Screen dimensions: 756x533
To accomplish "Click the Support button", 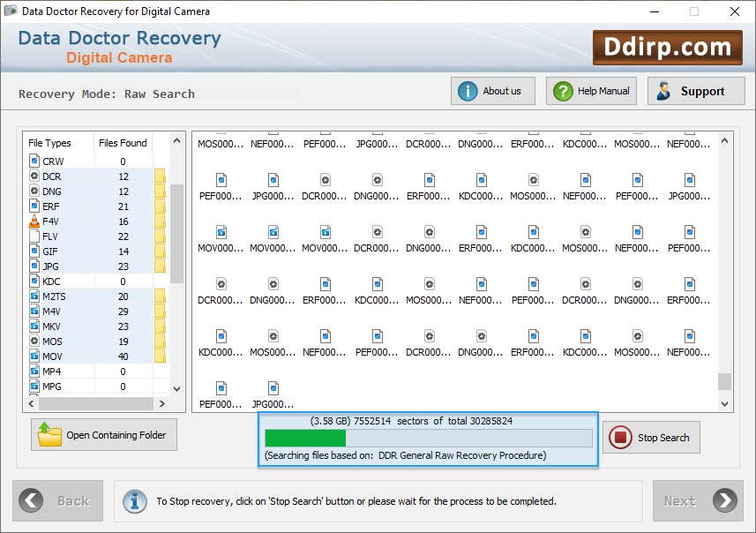I will [696, 91].
